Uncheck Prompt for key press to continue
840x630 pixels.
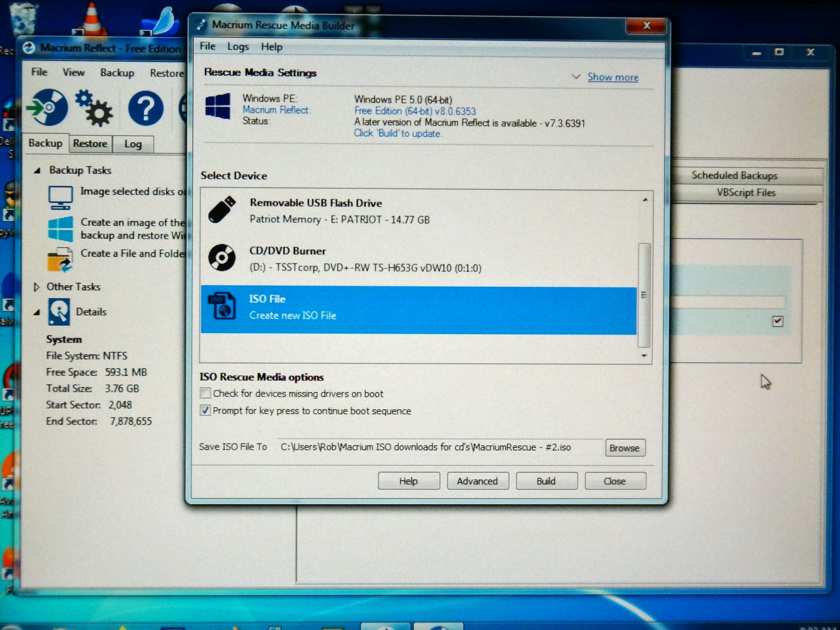(205, 410)
